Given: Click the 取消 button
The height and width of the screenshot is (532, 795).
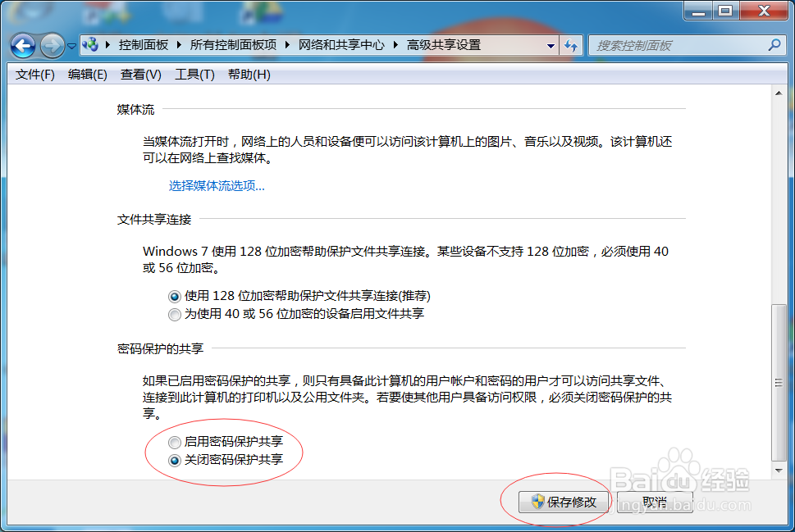Looking at the screenshot, I should tap(655, 502).
